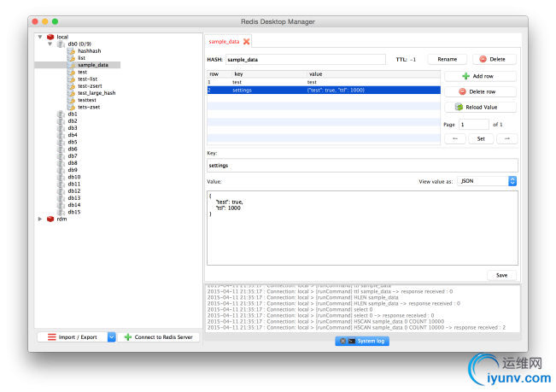Click the System log close x icon
The image size is (556, 392).
click(x=342, y=341)
